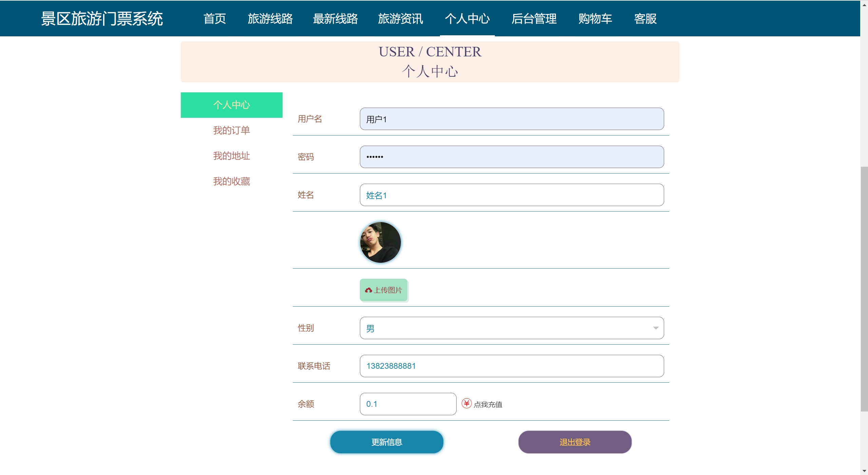Open 首页 in the top navigation
Image resolution: width=868 pixels, height=475 pixels.
pos(215,19)
